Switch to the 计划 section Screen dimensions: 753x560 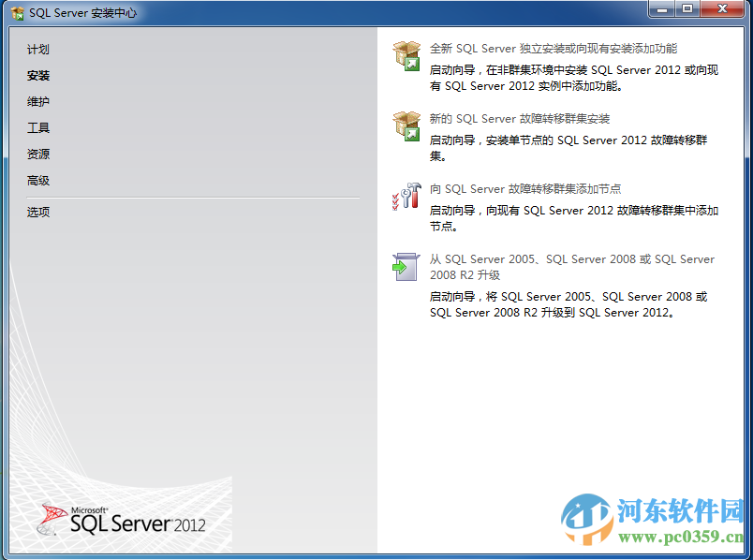[38, 50]
